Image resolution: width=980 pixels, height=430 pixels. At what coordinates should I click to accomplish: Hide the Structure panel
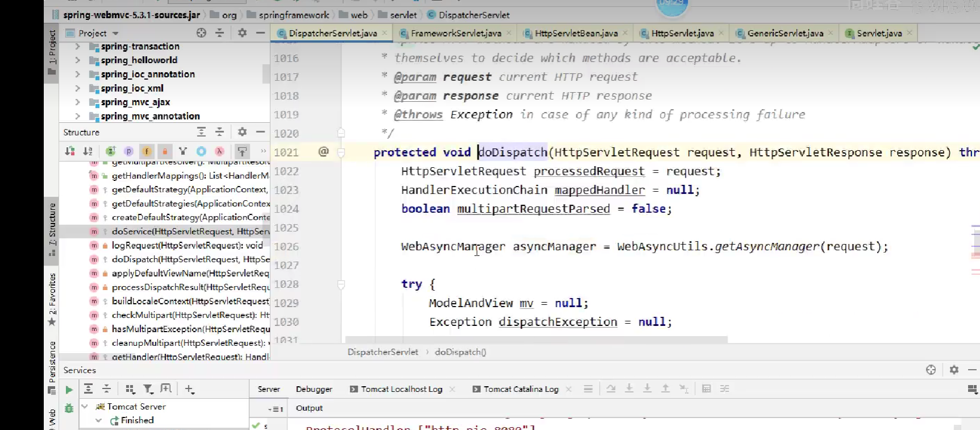pyautogui.click(x=260, y=132)
